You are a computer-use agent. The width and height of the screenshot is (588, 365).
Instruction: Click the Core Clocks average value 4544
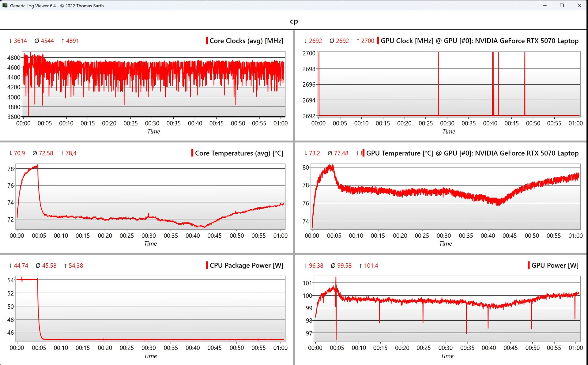point(47,41)
